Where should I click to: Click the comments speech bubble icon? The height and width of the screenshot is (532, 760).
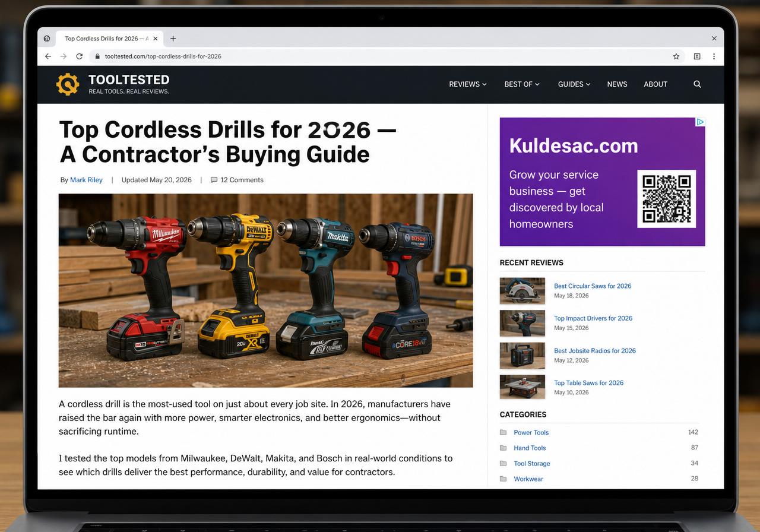(214, 180)
